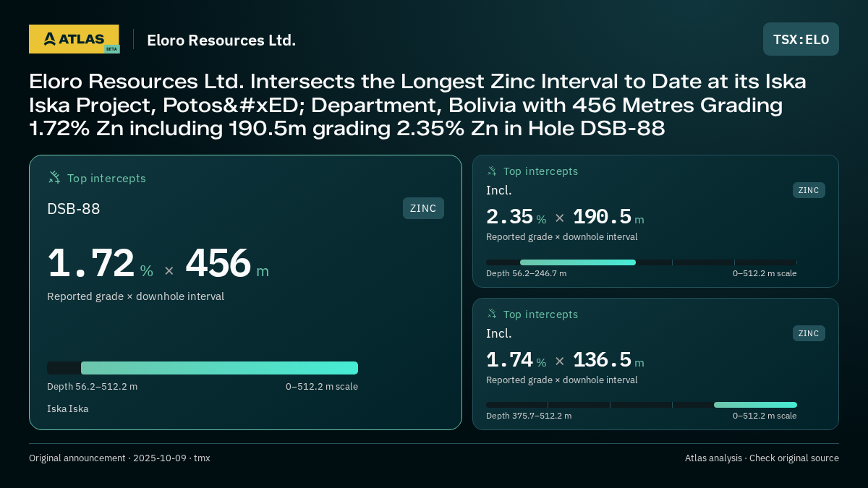
Task: Click the Iska Iska project label
Action: coord(68,408)
